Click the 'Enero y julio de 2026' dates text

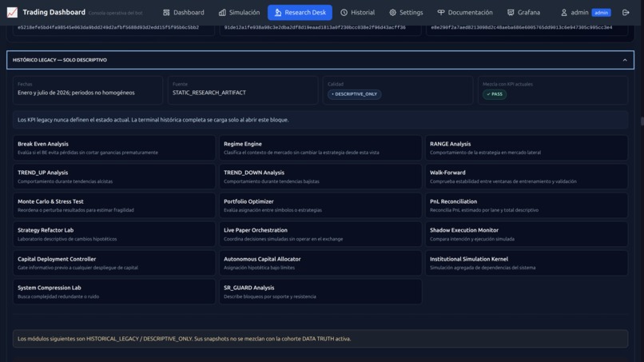[76, 93]
